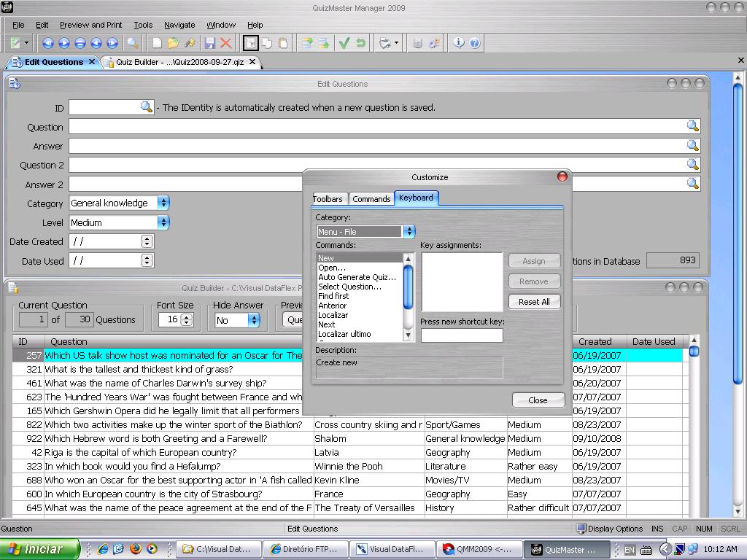Click the Date Created spinner control
Viewport: 747px width, 560px height.
147,241
